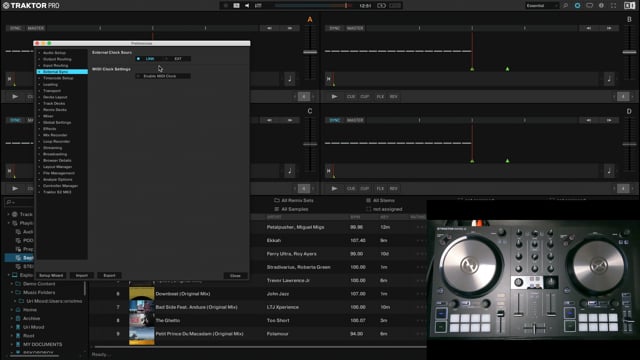Open Mixer preferences page
The height and width of the screenshot is (360, 640).
48,116
